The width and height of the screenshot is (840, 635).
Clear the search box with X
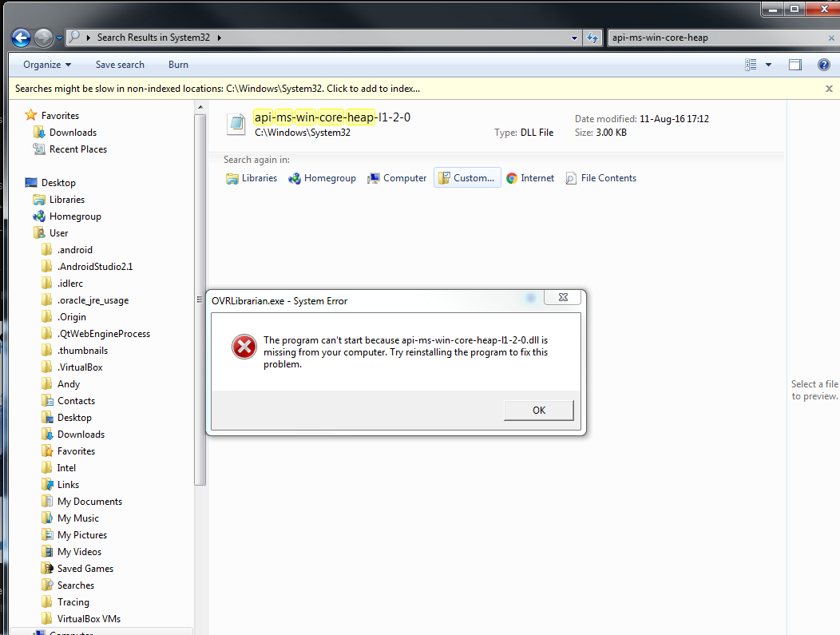[831, 38]
